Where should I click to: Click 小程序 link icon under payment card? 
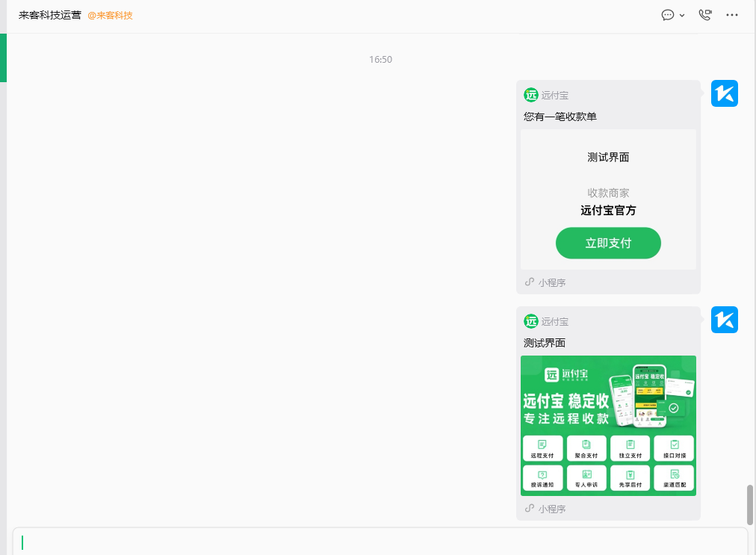(530, 282)
